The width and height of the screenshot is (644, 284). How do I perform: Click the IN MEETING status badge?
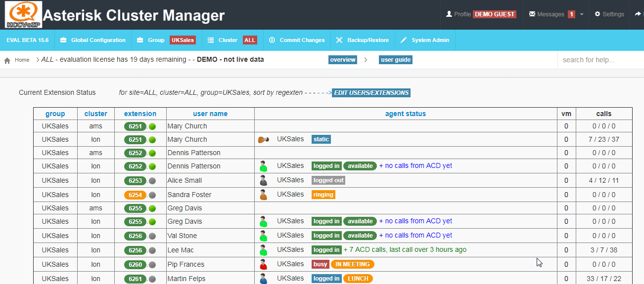353,264
